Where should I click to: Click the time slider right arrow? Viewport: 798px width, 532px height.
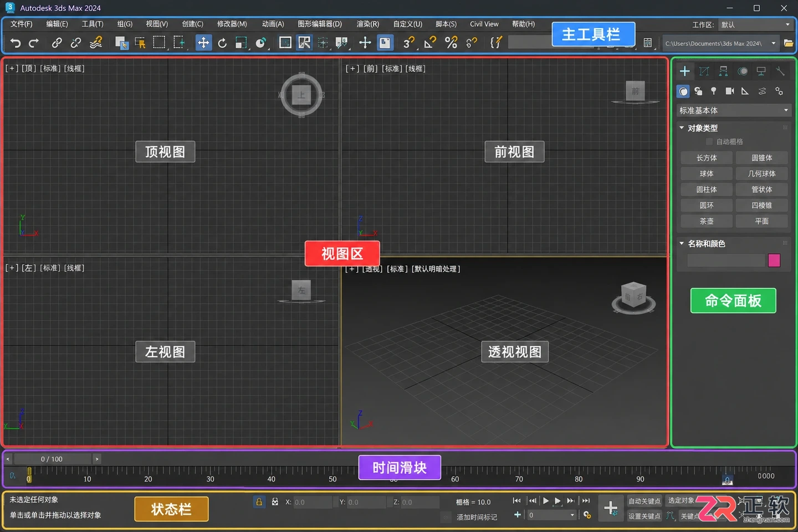click(x=97, y=459)
